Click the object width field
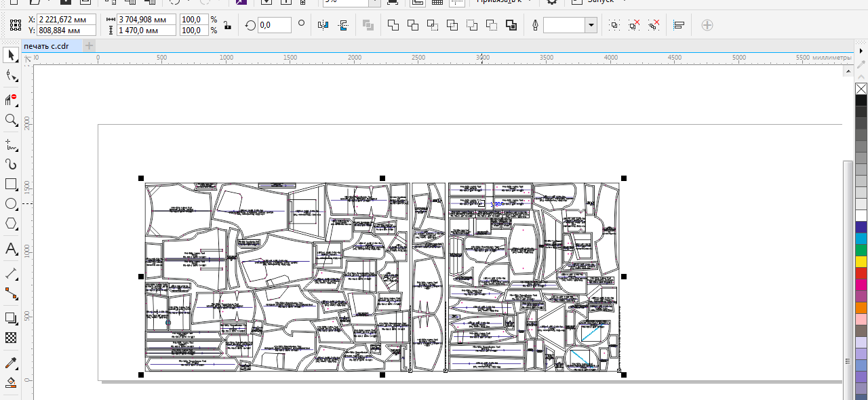The height and width of the screenshot is (400, 868). pyautogui.click(x=146, y=20)
